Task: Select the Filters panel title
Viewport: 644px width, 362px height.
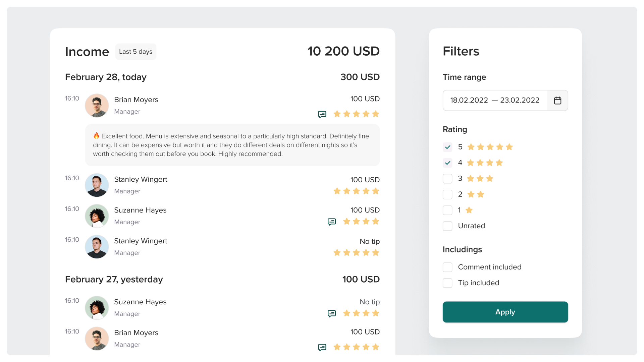Action: point(461,51)
